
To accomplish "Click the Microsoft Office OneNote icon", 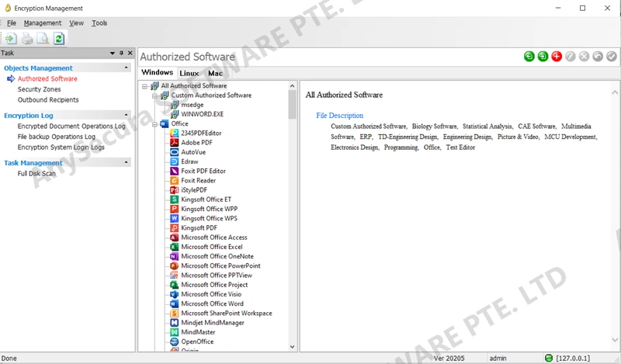I will point(174,256).
